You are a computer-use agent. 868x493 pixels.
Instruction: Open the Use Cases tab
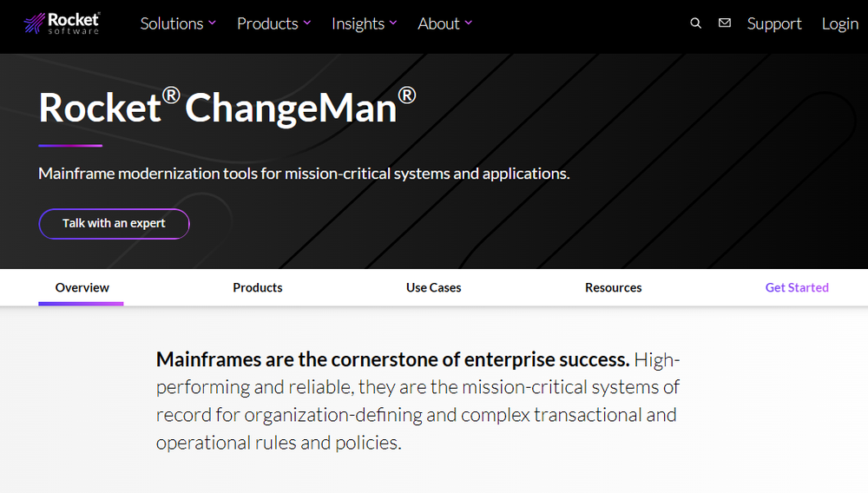pos(434,287)
